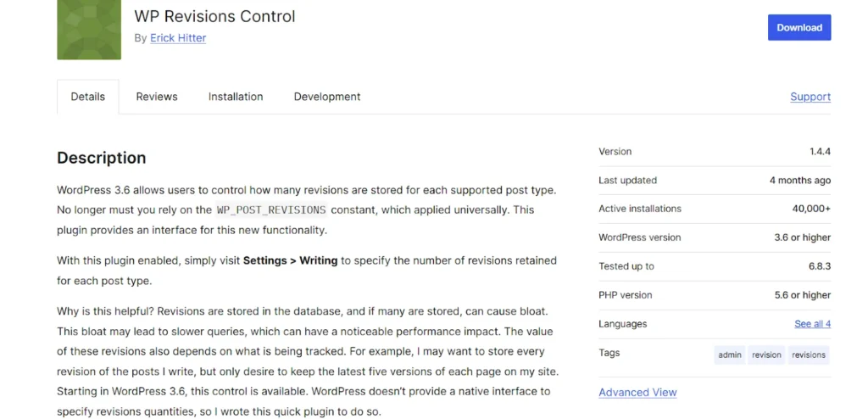Go to the Support link
Viewport: 868px width, 419px height.
coord(810,97)
